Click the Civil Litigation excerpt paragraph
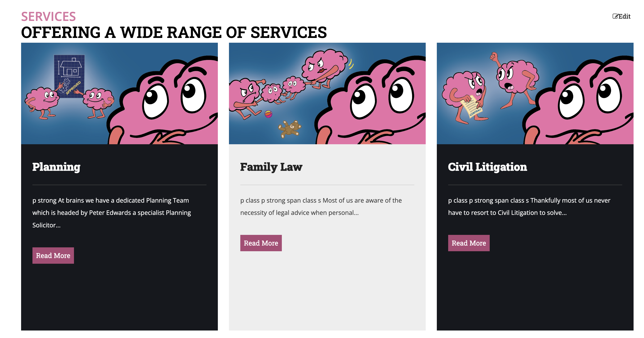Viewport: 644px width, 338px height. point(529,206)
